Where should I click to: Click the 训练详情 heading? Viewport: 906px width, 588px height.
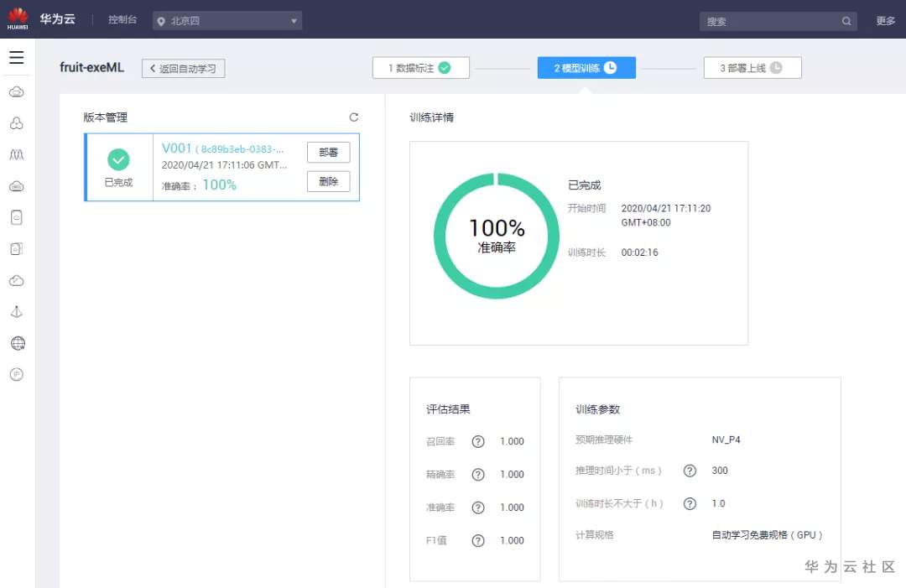point(432,117)
